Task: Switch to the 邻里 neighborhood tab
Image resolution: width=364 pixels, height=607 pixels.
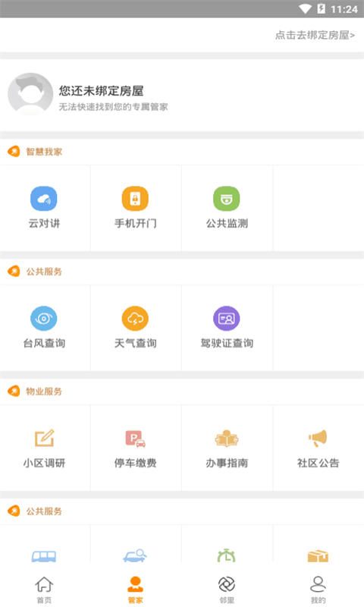Action: click(x=227, y=590)
